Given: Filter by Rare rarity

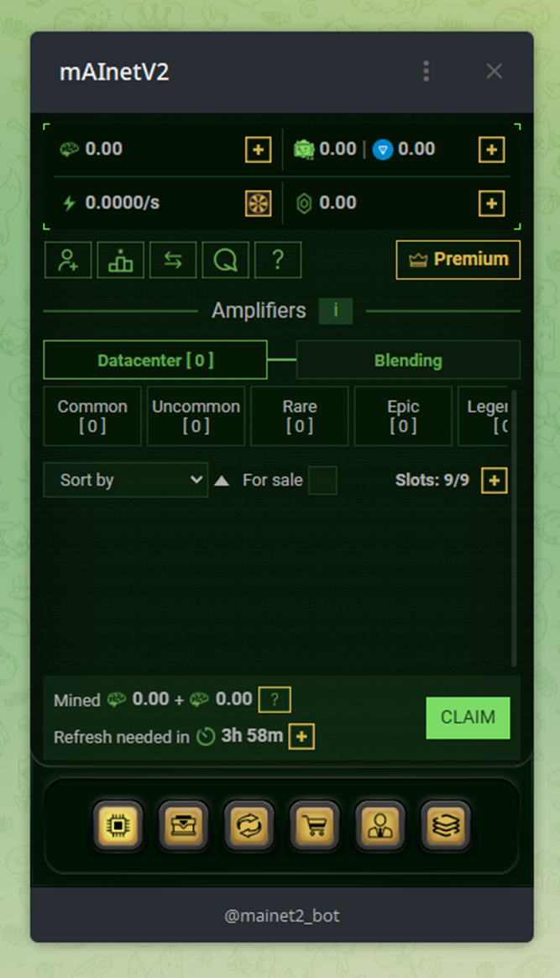Looking at the screenshot, I should coord(300,416).
